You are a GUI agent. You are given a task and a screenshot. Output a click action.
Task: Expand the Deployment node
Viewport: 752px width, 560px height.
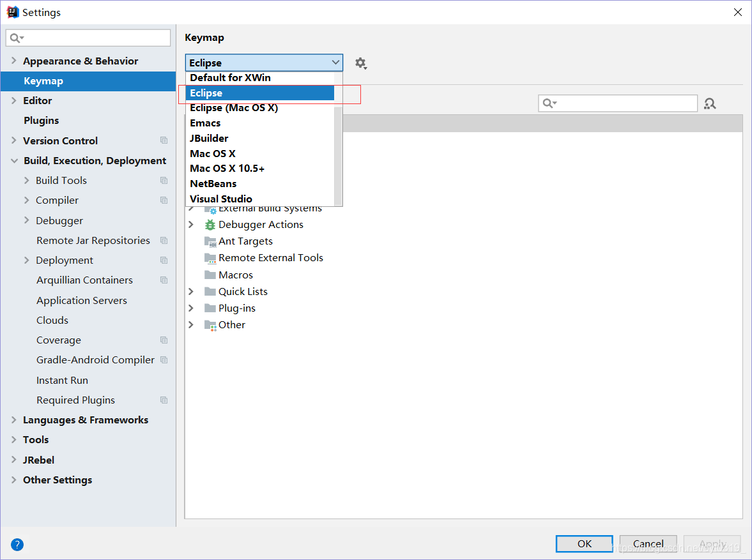[26, 260]
